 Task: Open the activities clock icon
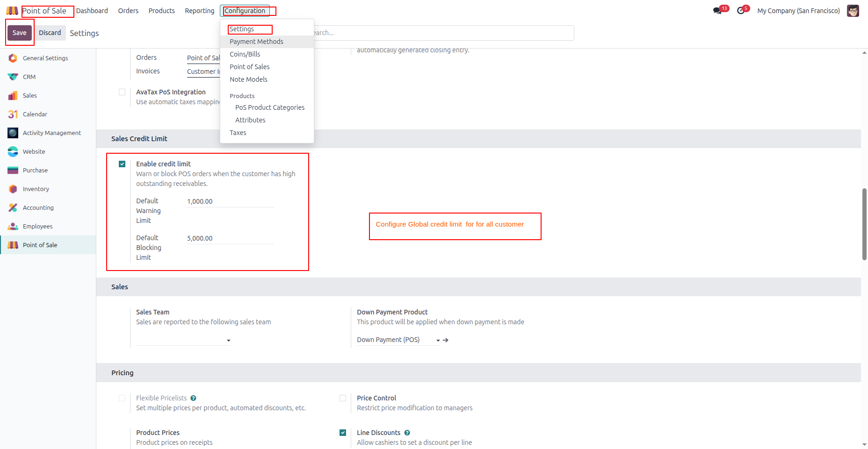point(741,11)
